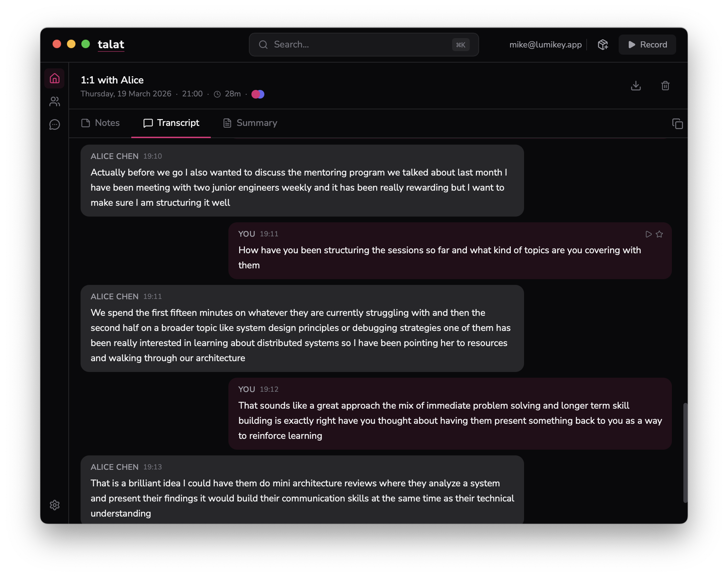The width and height of the screenshot is (728, 577).
Task: Click the download meeting icon
Action: 636,86
